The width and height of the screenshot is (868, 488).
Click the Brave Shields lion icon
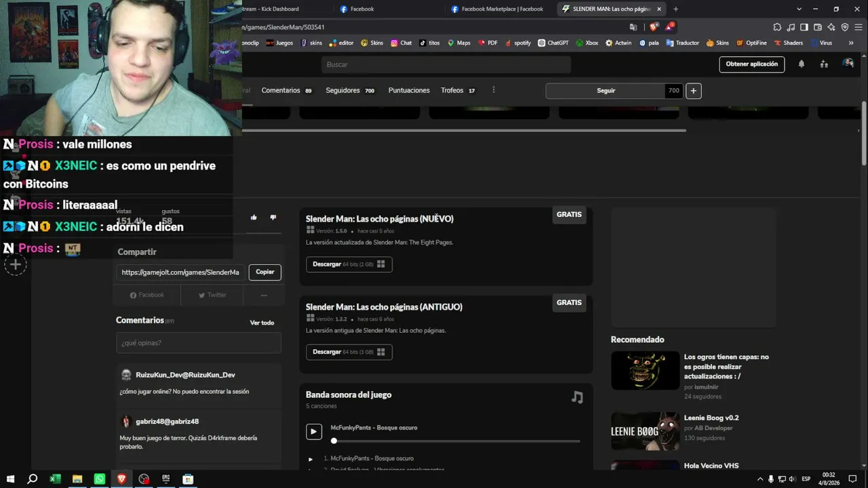[653, 27]
